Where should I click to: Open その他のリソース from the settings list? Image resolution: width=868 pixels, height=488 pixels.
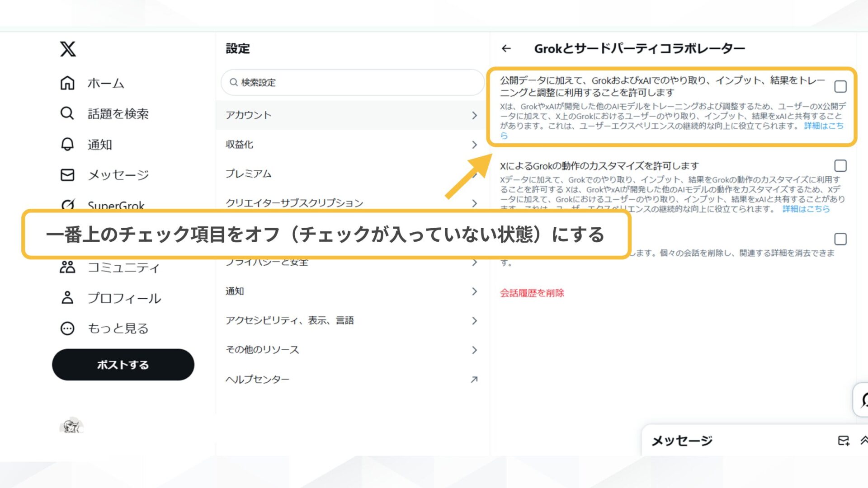click(262, 349)
